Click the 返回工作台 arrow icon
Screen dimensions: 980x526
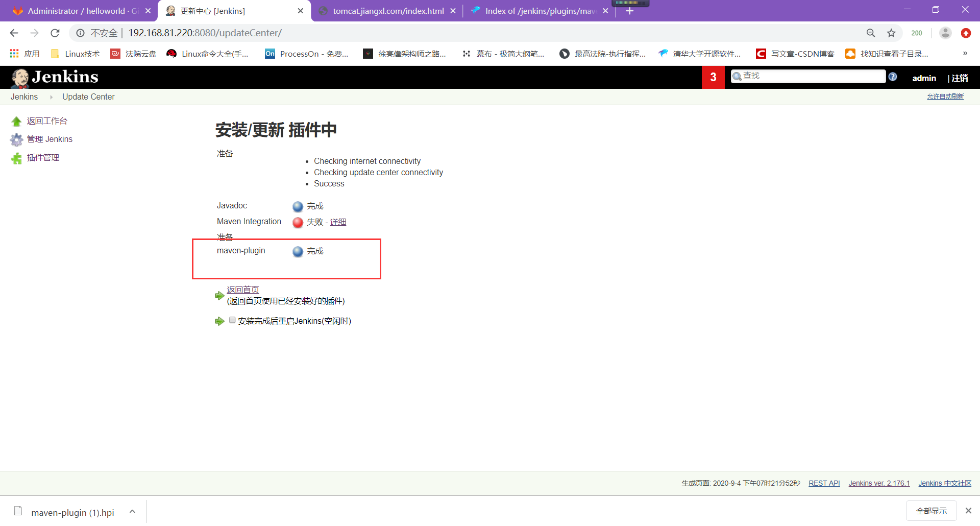[x=16, y=121]
